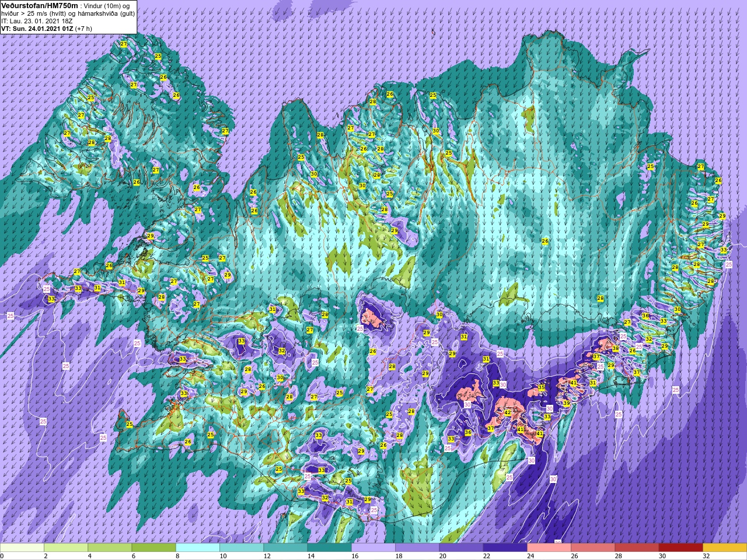Click the 'Veðurstofan/HM750m' title text
The width and height of the screenshot is (747, 560).
[x=40, y=5]
